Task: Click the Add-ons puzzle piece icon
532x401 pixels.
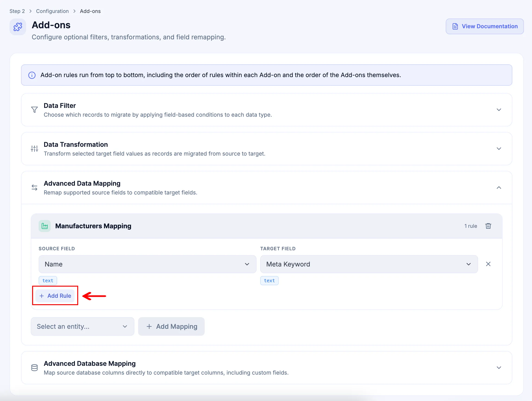Action: [x=18, y=27]
